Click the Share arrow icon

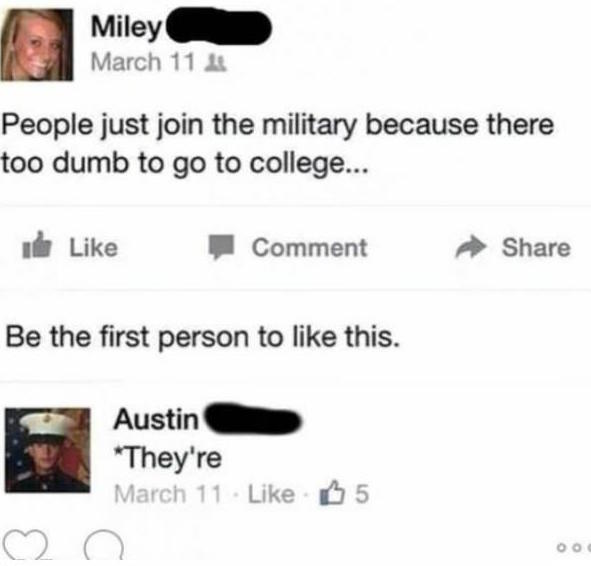click(x=470, y=247)
